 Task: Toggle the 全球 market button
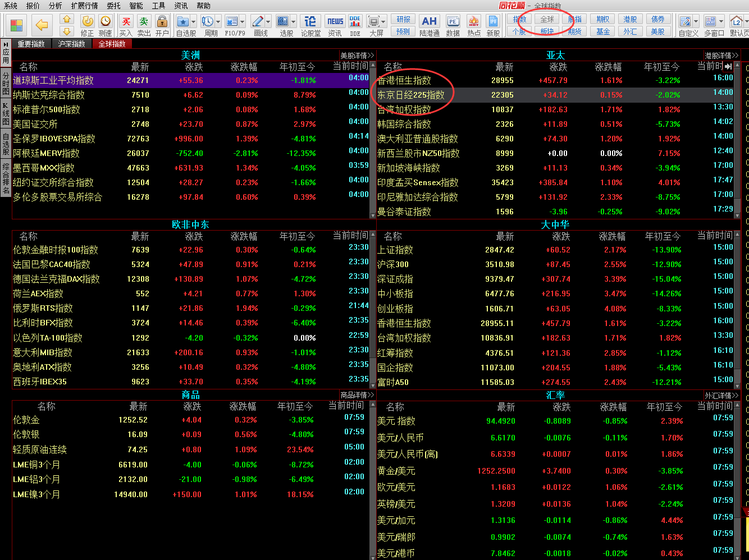[x=547, y=19]
